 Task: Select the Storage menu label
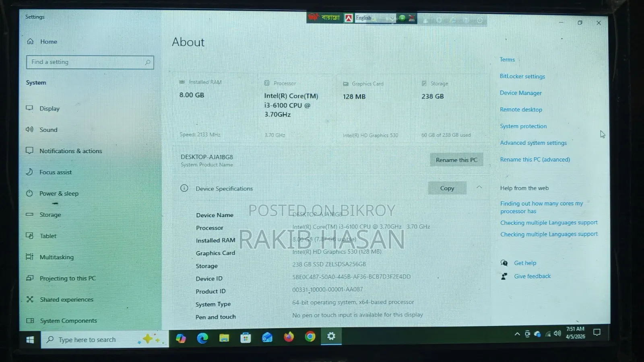50,215
